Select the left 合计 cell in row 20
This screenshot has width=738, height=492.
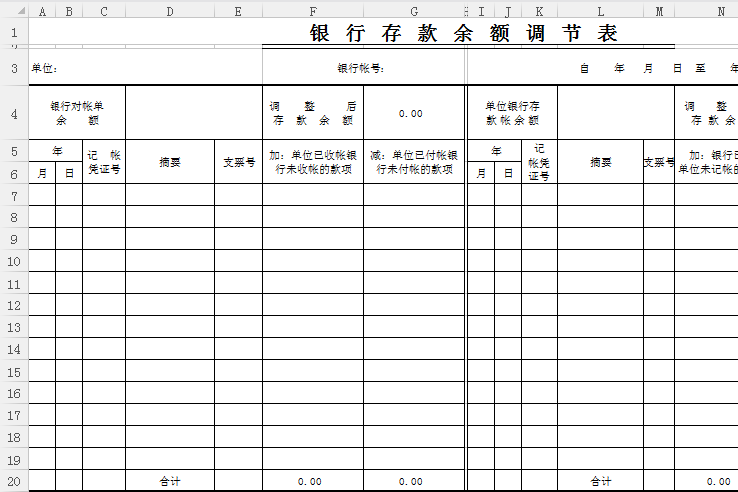(170, 481)
